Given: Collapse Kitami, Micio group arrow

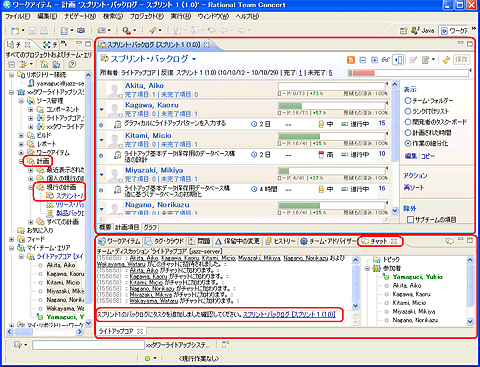Looking at the screenshot, I should pyautogui.click(x=102, y=140).
